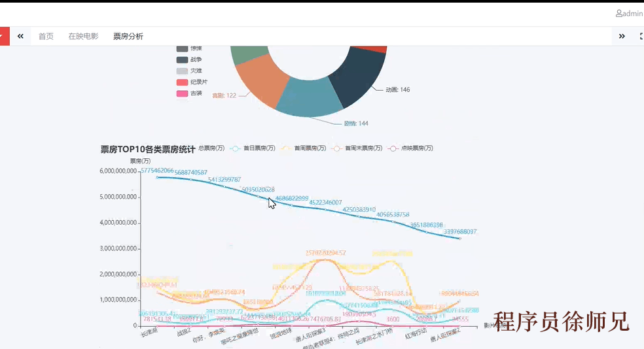Click the 长津湖 x-axis label
The width and height of the screenshot is (644, 349).
(149, 333)
